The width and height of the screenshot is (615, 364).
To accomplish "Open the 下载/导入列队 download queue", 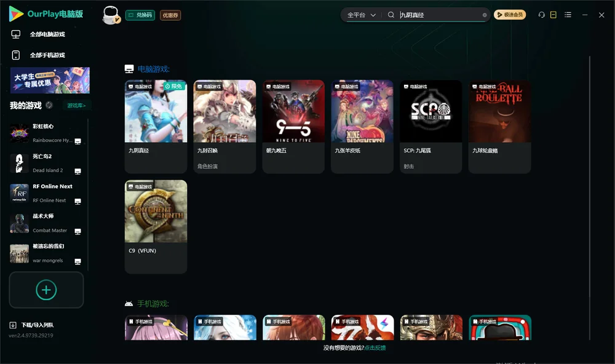I will 32,325.
